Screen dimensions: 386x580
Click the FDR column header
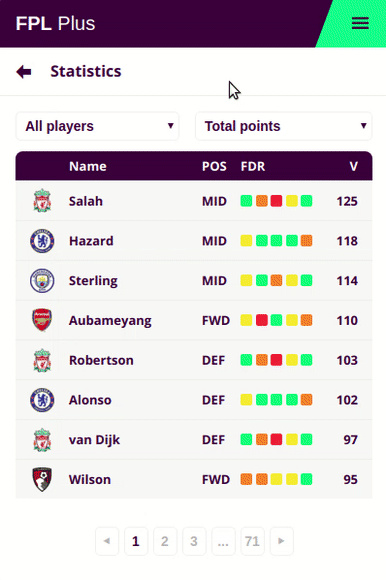(x=253, y=166)
